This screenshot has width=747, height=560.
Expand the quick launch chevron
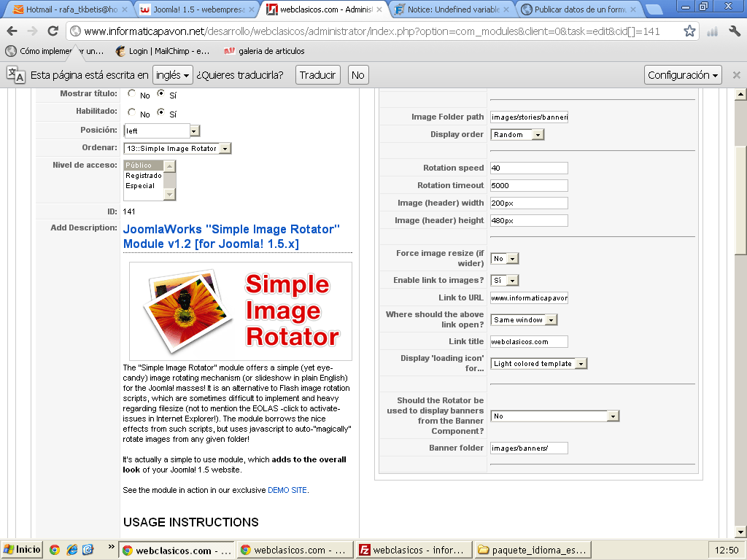click(111, 547)
